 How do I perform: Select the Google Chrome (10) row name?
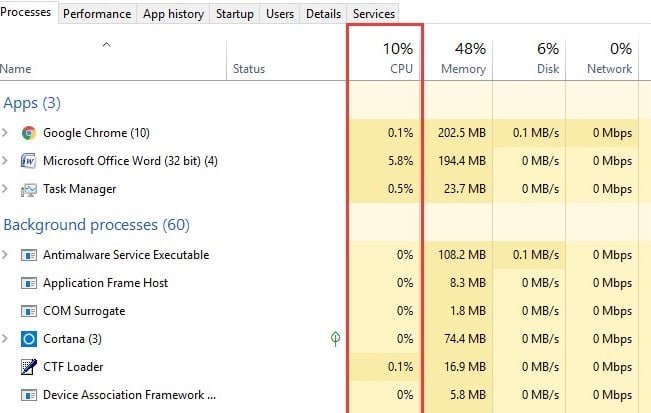(x=96, y=133)
